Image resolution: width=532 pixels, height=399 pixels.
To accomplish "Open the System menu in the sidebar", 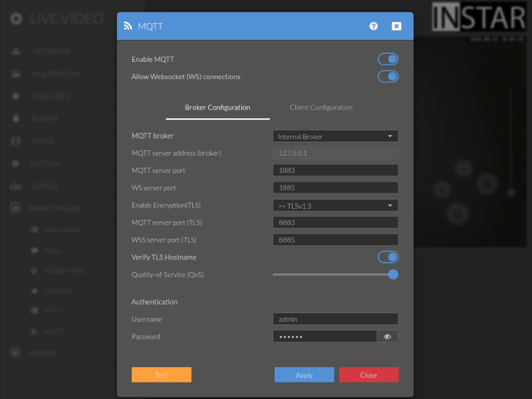I will 45,164.
